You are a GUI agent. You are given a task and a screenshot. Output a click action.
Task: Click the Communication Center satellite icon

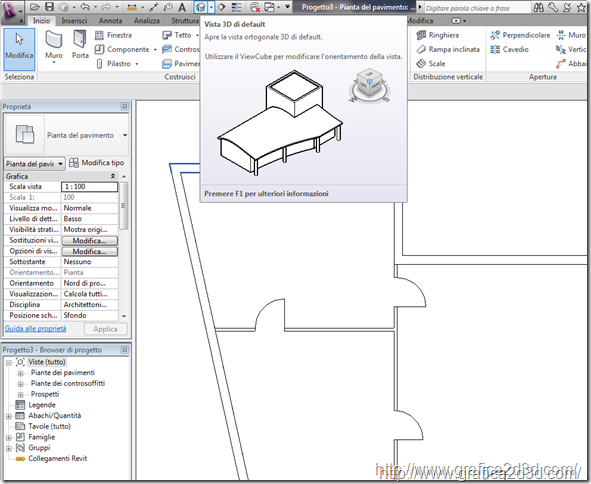pyautogui.click(x=567, y=7)
